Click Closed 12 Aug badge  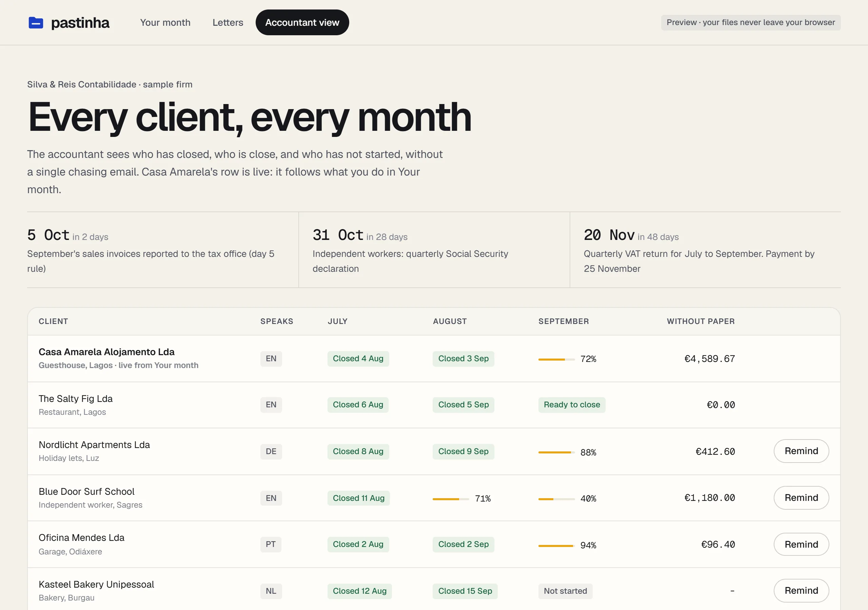coord(359,591)
